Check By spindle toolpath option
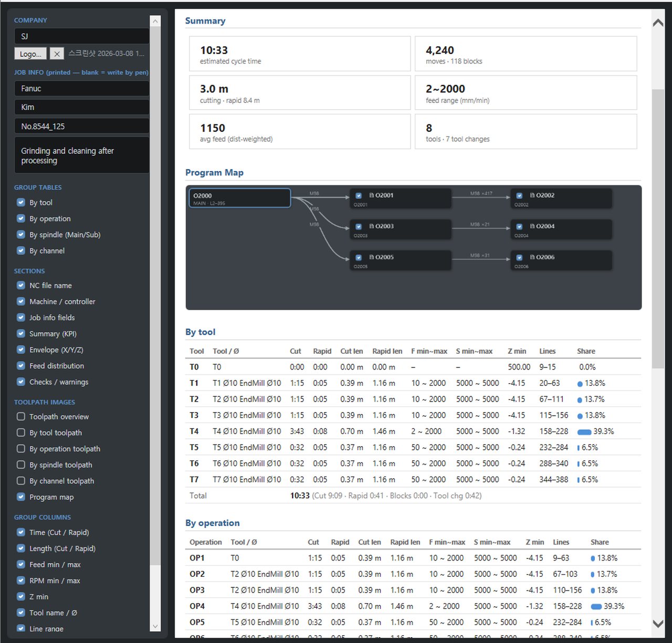The height and width of the screenshot is (643, 672). [21, 465]
